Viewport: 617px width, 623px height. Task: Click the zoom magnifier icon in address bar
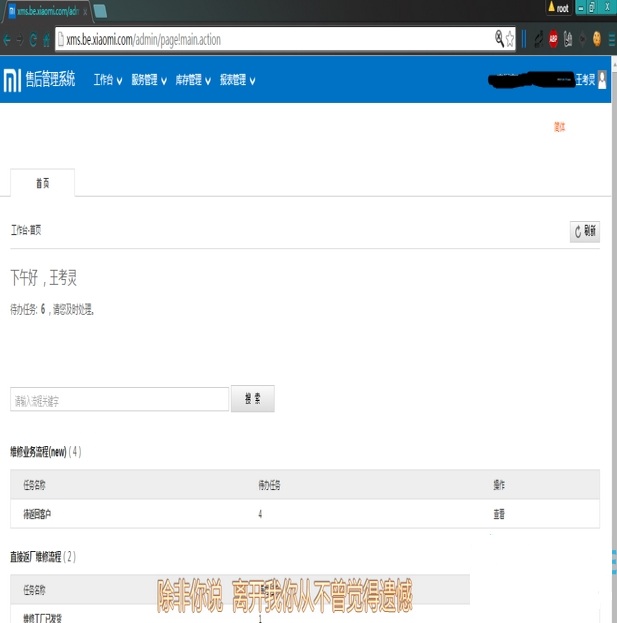[x=499, y=39]
